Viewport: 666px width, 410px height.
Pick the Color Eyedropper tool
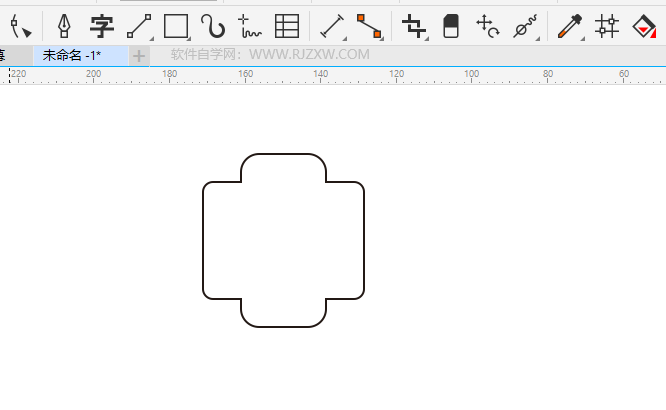[569, 25]
